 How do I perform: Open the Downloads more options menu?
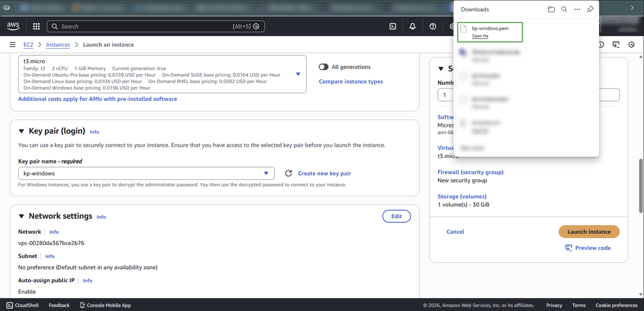[577, 9]
